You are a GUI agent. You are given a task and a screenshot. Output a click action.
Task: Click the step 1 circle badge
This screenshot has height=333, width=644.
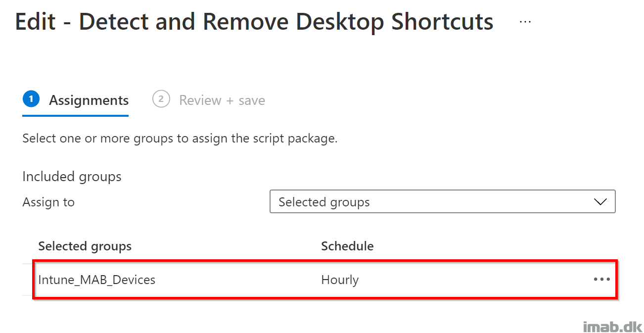click(31, 99)
